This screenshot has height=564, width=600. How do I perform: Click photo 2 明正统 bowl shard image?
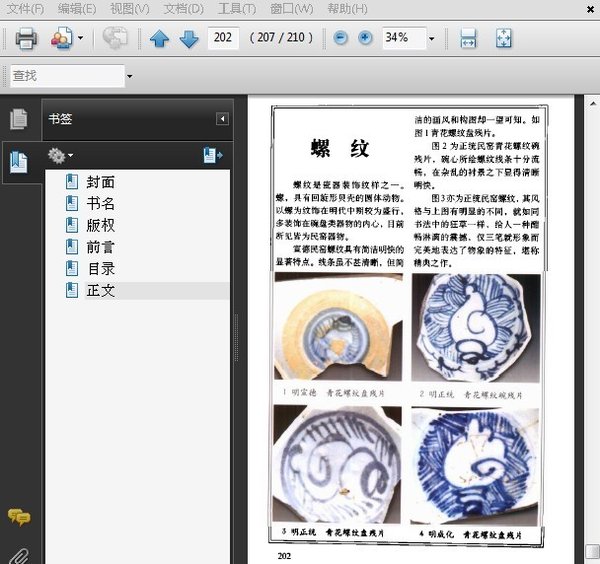pyautogui.click(x=476, y=328)
